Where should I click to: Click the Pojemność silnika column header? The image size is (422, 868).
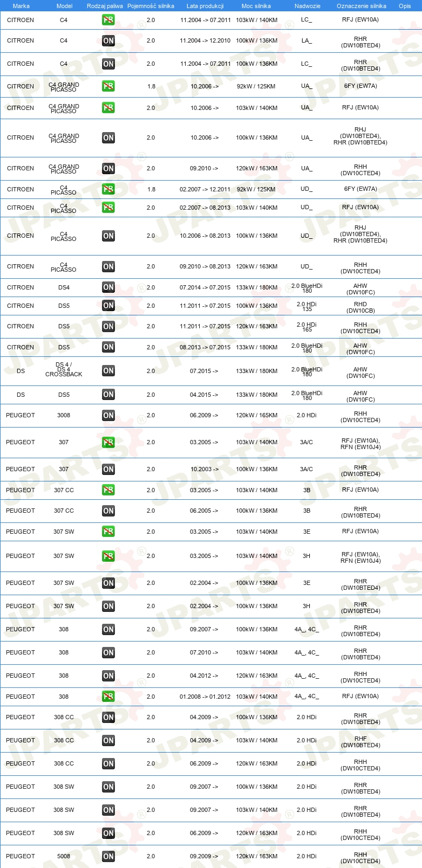(x=151, y=6)
